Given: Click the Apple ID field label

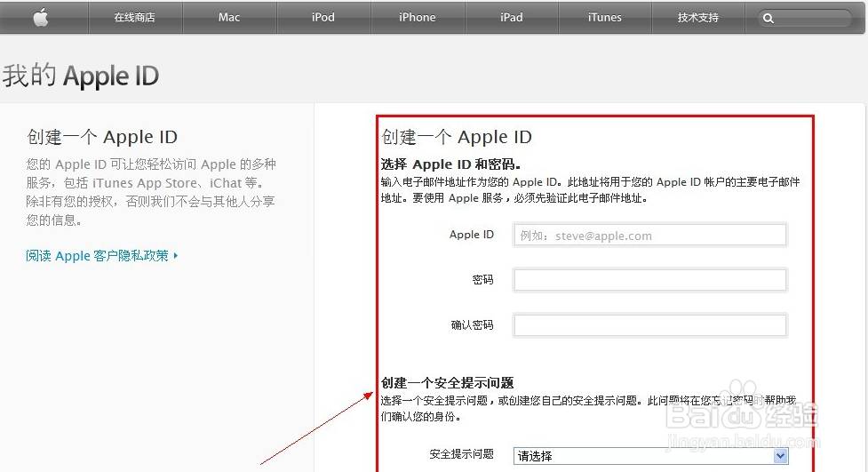Looking at the screenshot, I should coord(472,235).
